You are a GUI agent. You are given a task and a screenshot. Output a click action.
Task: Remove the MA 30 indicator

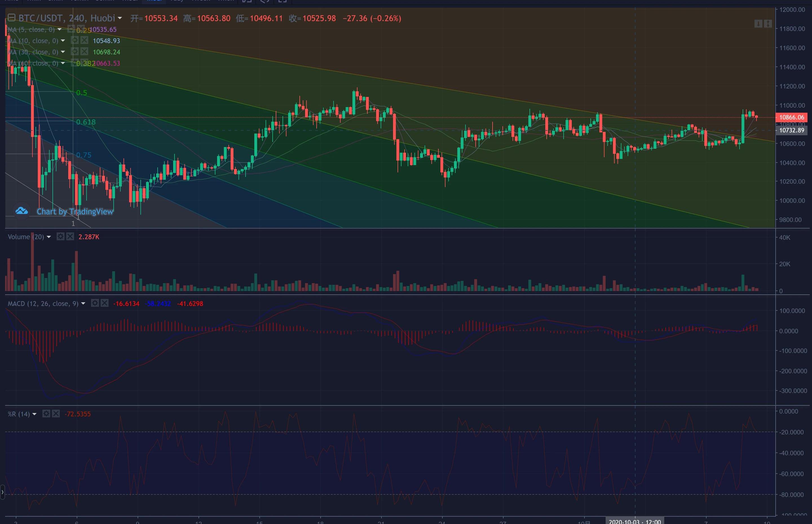[x=84, y=52]
